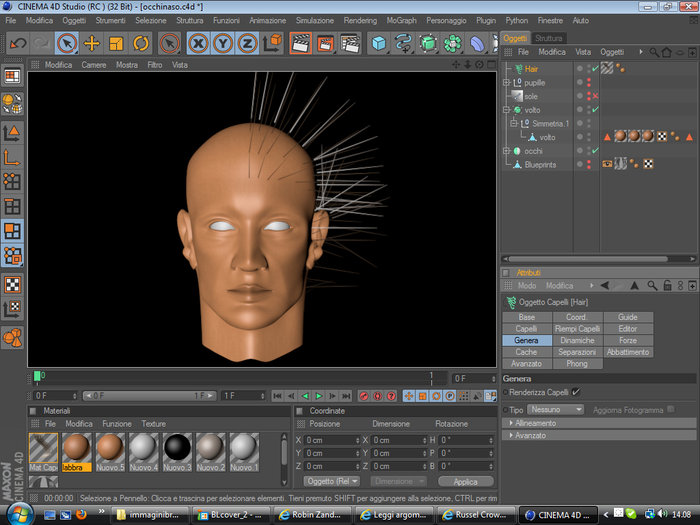
Task: Toggle the Renderizza Capelli checkbox
Action: (x=575, y=392)
